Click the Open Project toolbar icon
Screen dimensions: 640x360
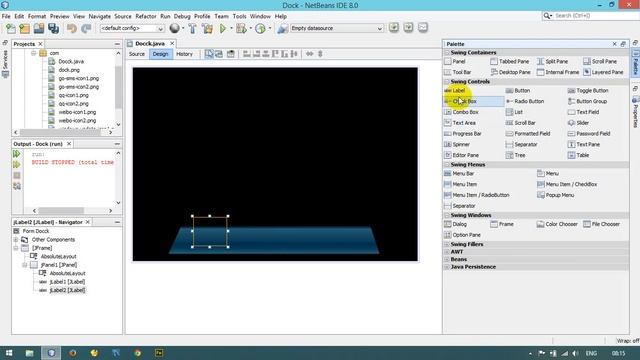point(39,28)
